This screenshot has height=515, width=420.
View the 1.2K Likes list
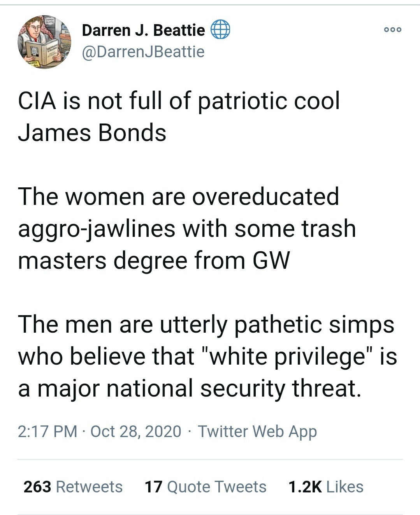(325, 487)
